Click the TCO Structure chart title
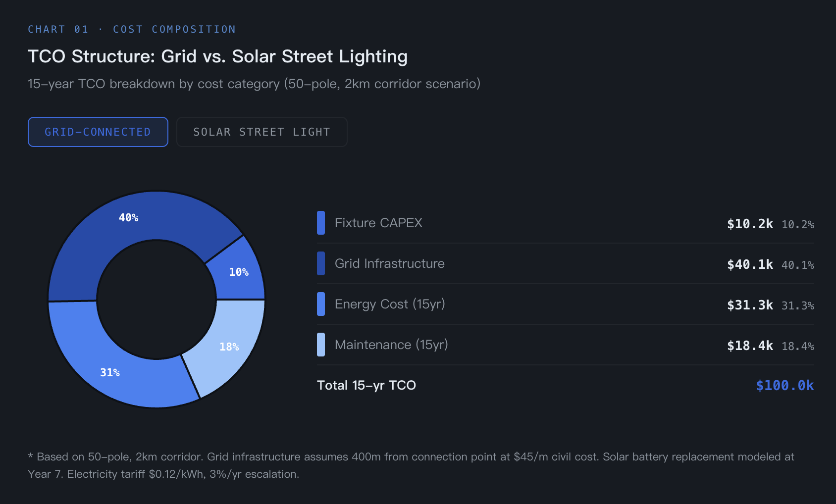Screen dimensions: 836x504 click(217, 56)
